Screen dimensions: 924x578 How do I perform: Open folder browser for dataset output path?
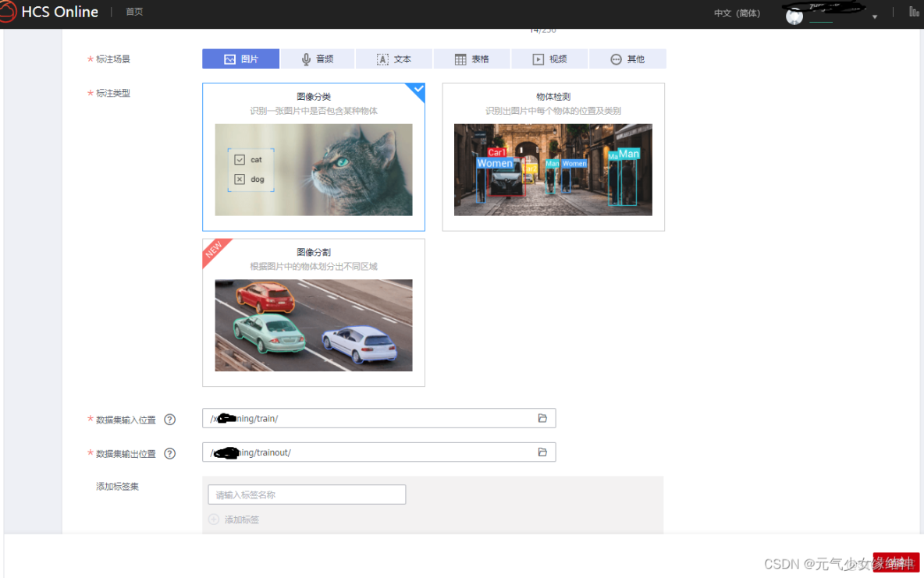pyautogui.click(x=542, y=452)
